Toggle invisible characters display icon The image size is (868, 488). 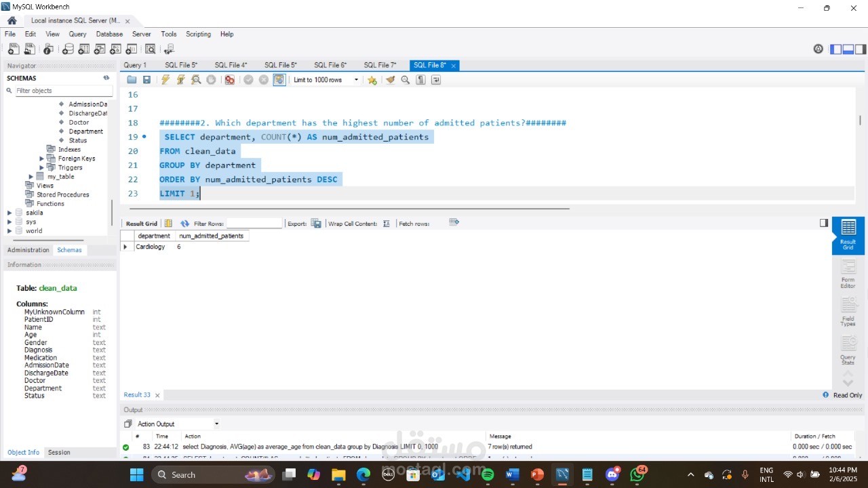pyautogui.click(x=420, y=80)
